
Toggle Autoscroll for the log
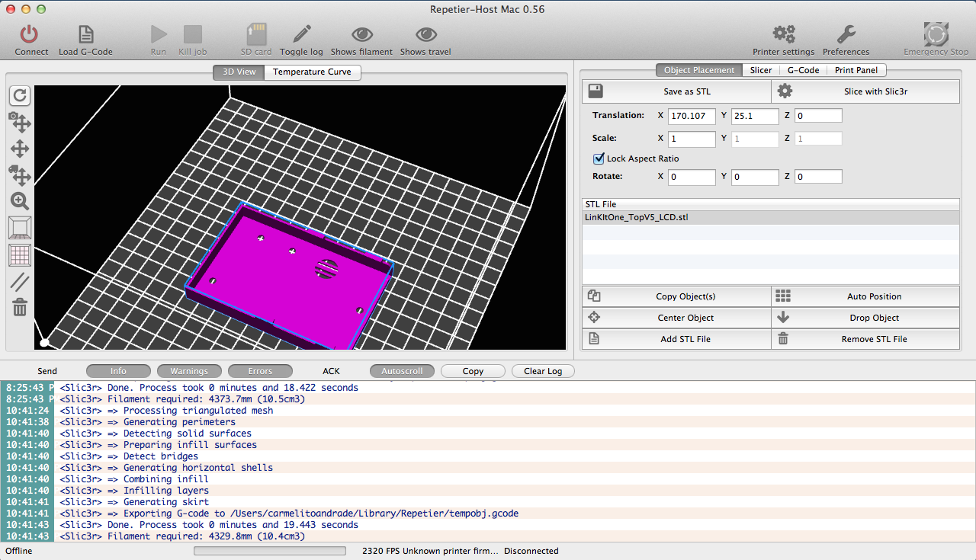[402, 371]
